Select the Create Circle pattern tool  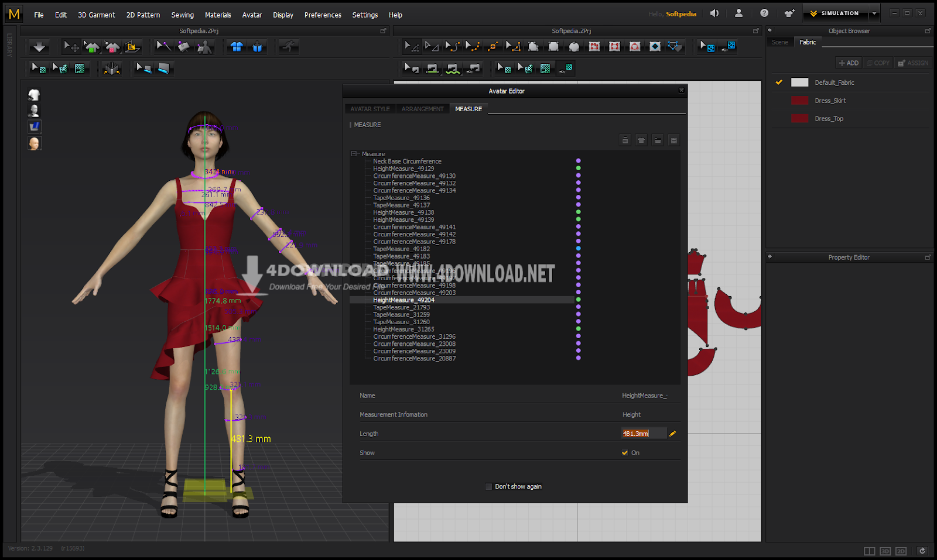tap(574, 46)
